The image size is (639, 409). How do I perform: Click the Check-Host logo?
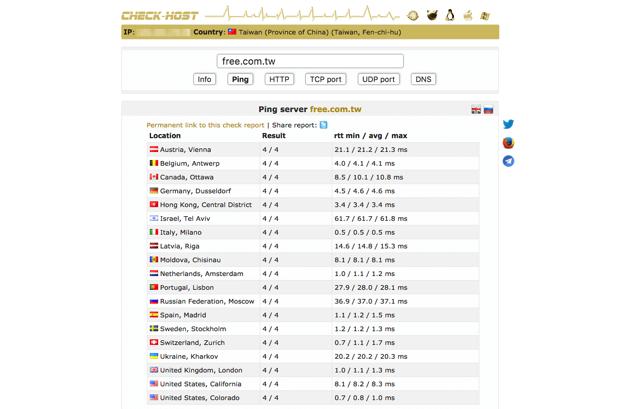pos(161,14)
